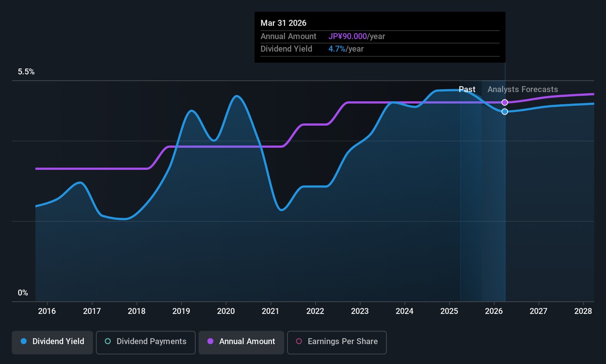The image size is (606, 364).
Task: Click the 5.5% y-axis label
Action: pos(26,72)
